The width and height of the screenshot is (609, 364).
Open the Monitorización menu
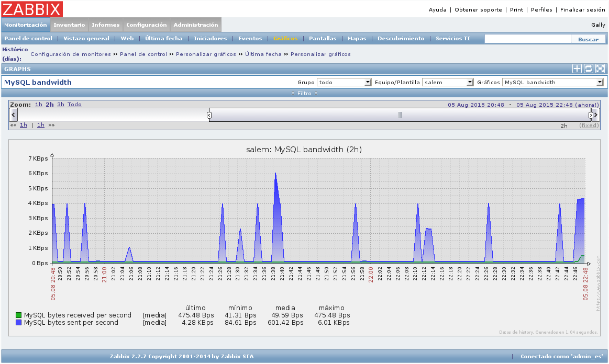26,25
